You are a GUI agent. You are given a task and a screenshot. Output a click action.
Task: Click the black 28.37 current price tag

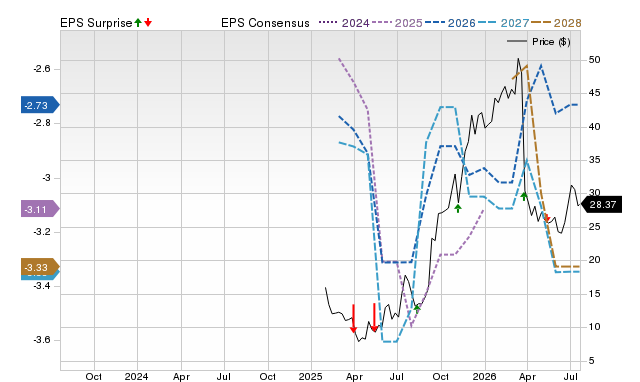pos(602,204)
